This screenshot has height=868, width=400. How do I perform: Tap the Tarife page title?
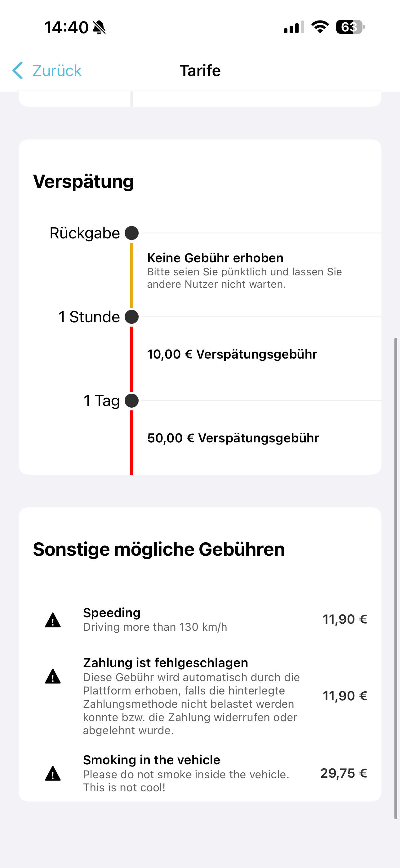[x=200, y=71]
